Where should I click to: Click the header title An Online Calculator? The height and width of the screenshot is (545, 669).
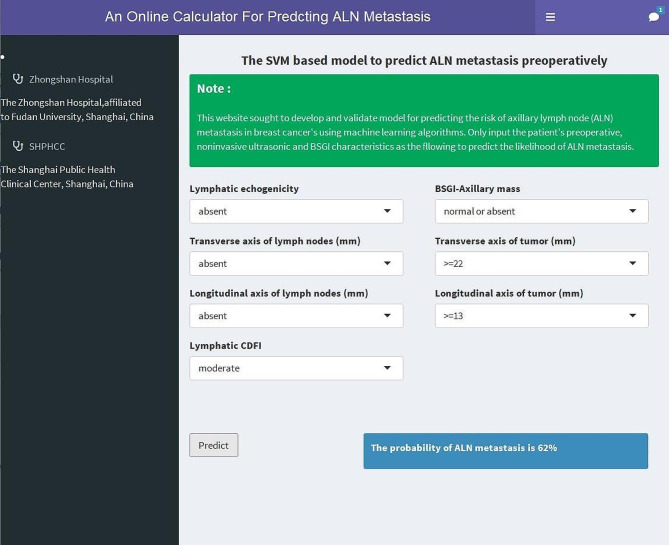[268, 17]
